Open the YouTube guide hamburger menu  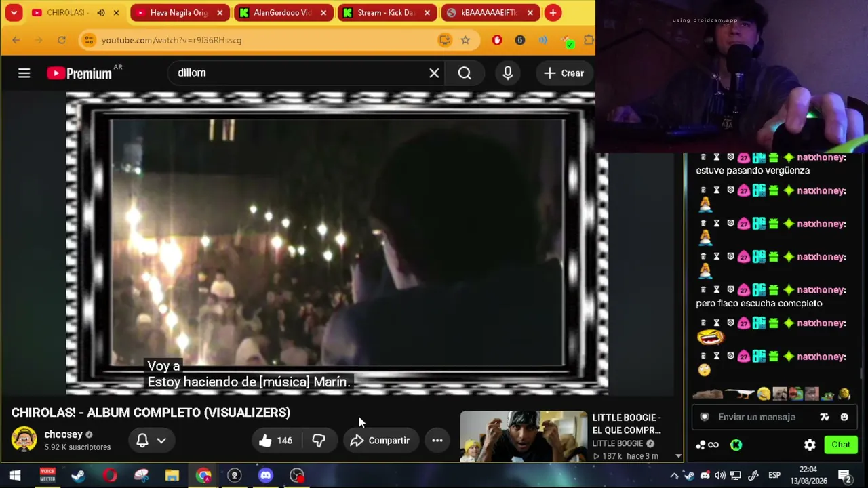[24, 73]
